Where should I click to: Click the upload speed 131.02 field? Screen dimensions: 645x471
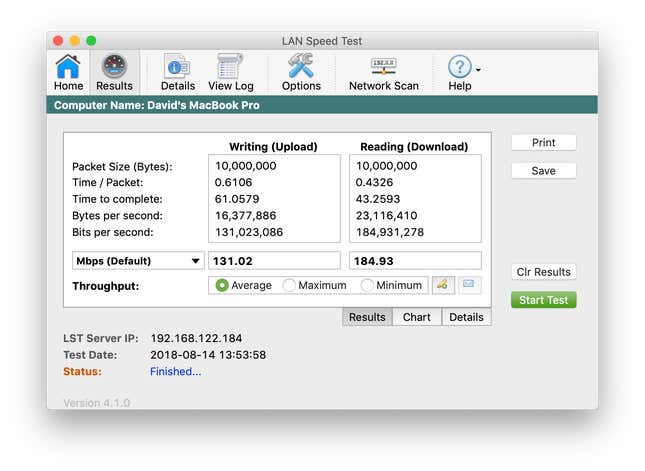274,261
